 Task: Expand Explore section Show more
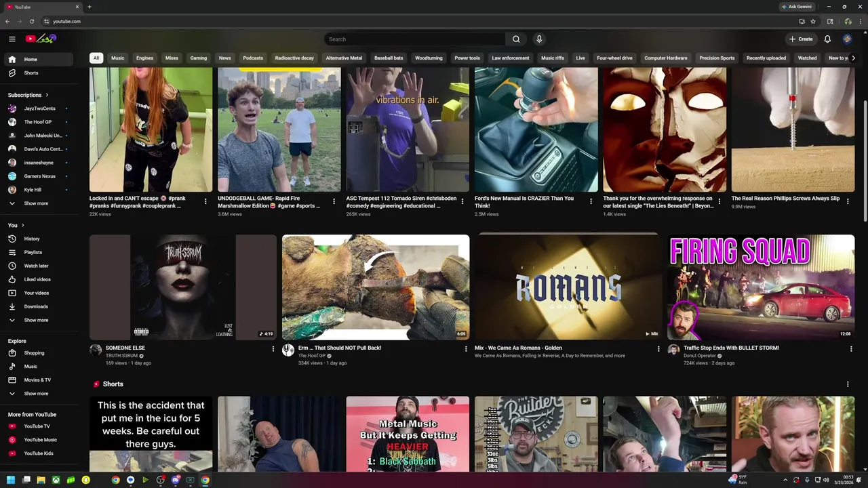click(36, 393)
